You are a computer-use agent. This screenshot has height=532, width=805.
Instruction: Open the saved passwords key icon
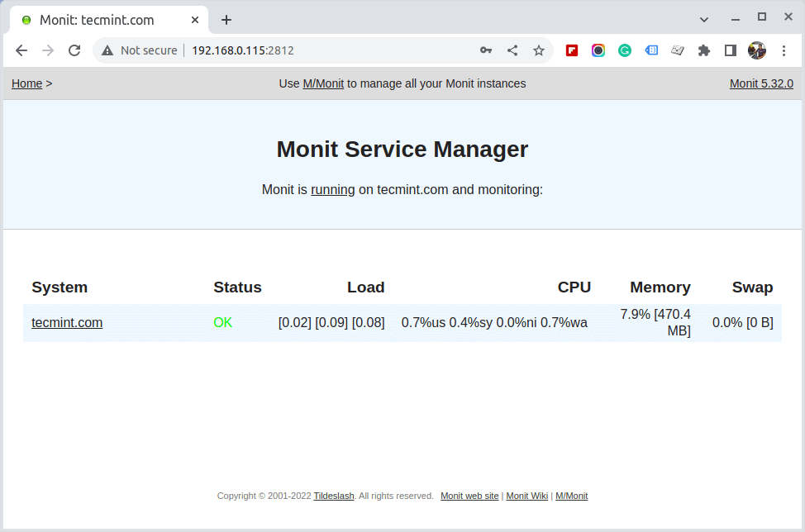(x=486, y=50)
